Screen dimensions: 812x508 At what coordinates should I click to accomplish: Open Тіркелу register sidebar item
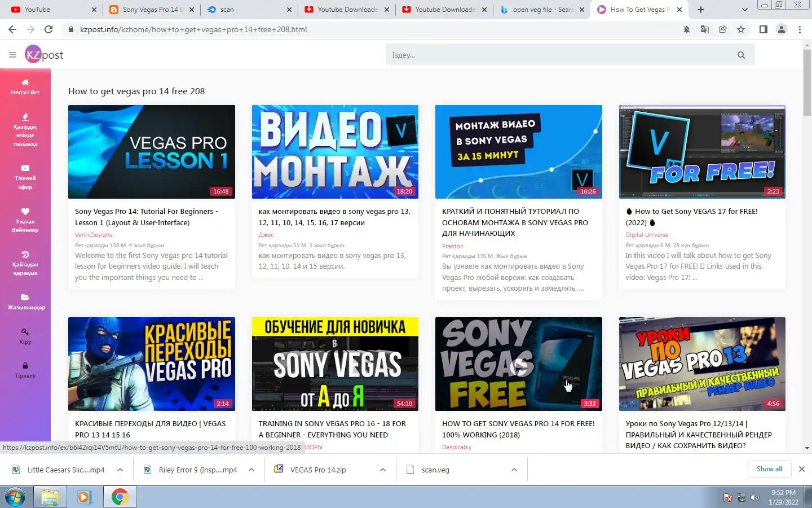(25, 370)
